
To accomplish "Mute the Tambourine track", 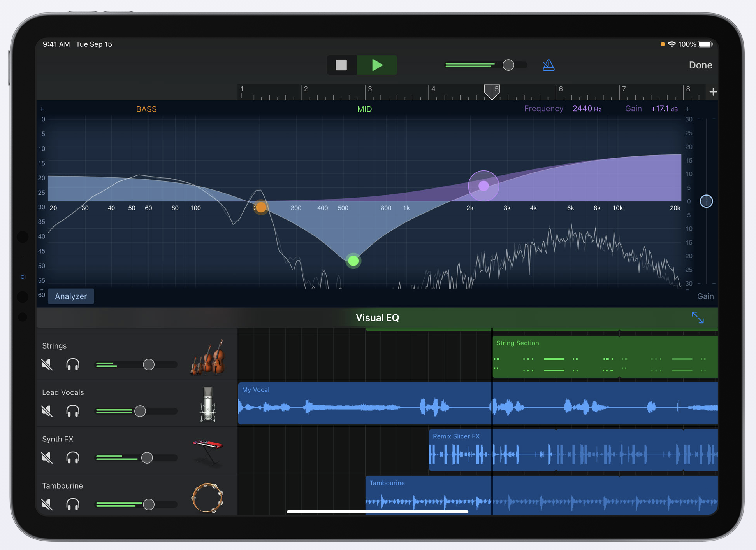I will point(47,504).
